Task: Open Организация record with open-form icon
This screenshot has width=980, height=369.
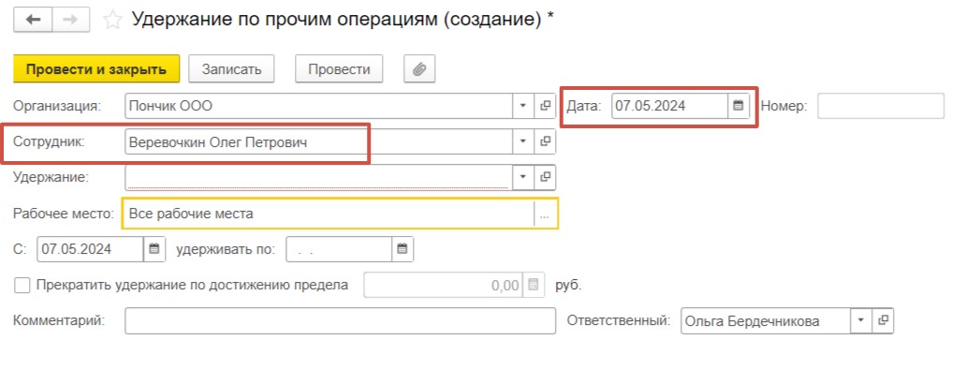Action: 545,106
